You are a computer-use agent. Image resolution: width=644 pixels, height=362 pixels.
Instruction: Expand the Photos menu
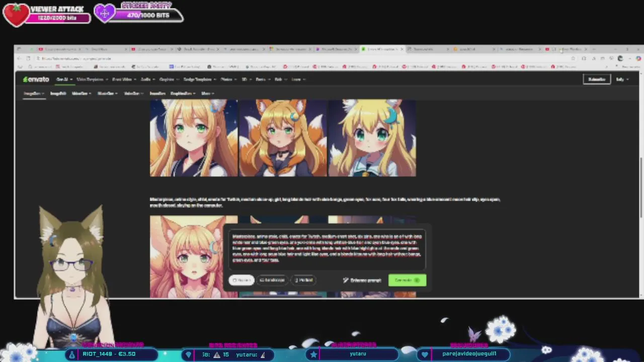(228, 79)
